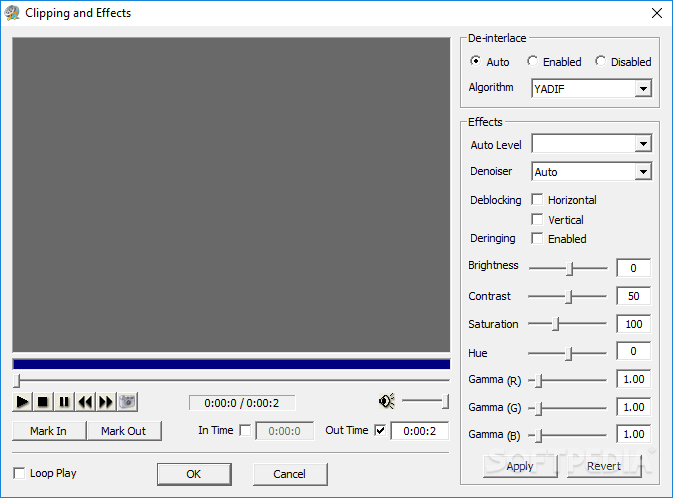The height and width of the screenshot is (498, 673).
Task: Click the Saturation slider handle
Action: (555, 324)
